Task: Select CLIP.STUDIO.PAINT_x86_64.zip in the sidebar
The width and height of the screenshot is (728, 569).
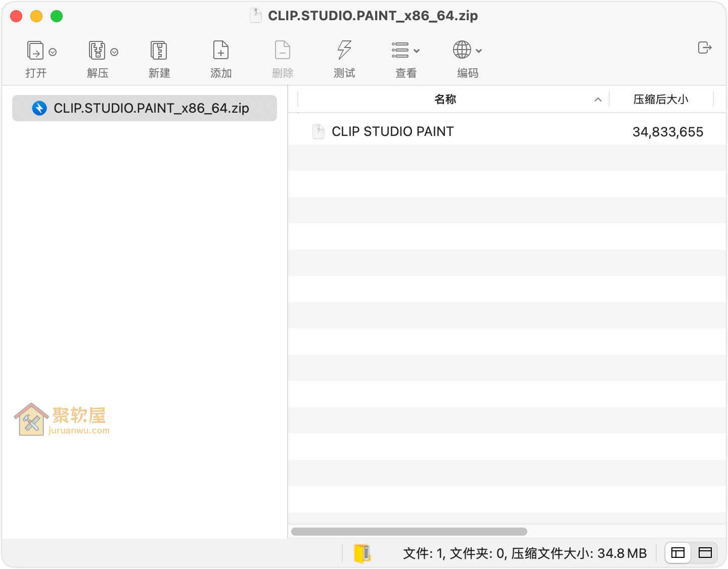Action: (x=144, y=108)
